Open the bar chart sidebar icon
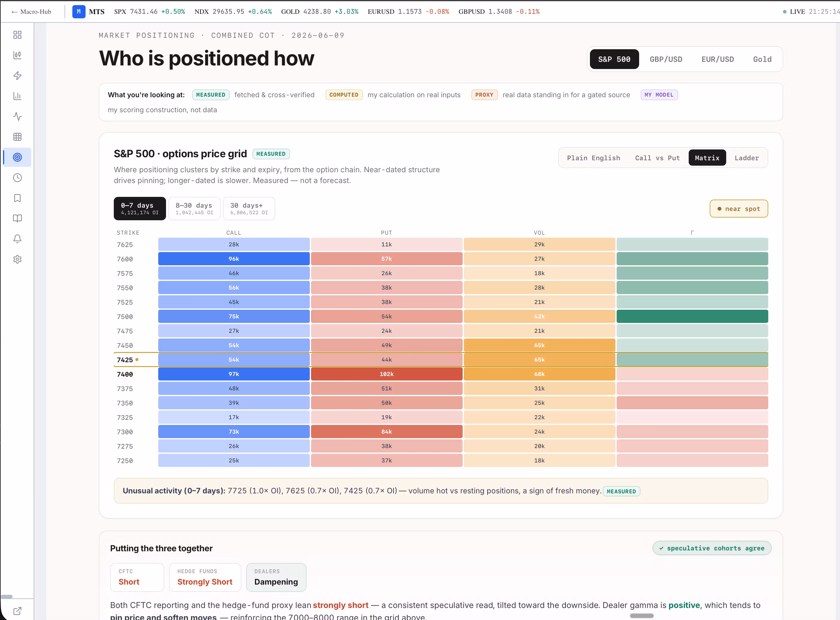Image resolution: width=840 pixels, height=620 pixels. pyautogui.click(x=17, y=96)
